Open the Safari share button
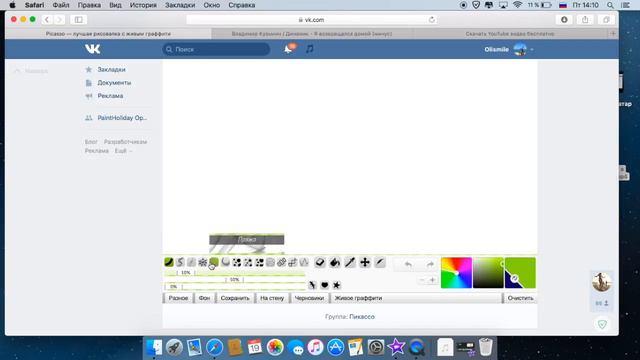This screenshot has width=640, height=360. pos(585,20)
